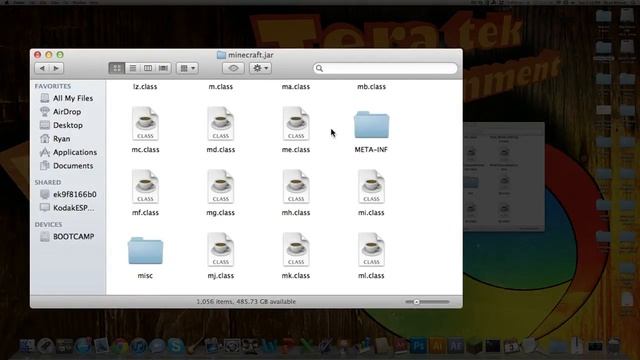Screen dimensions: 640x360
Task: Open the item arrangement dropdown
Action: (187, 68)
